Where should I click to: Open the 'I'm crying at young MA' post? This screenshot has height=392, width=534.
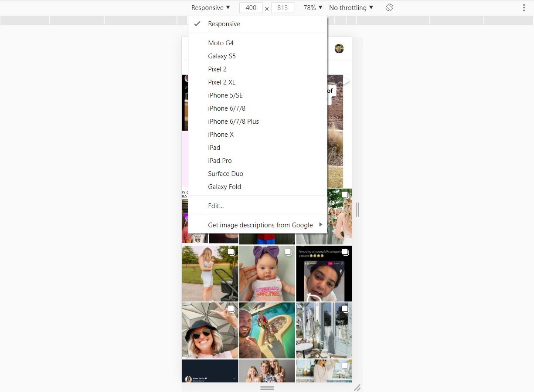324,274
